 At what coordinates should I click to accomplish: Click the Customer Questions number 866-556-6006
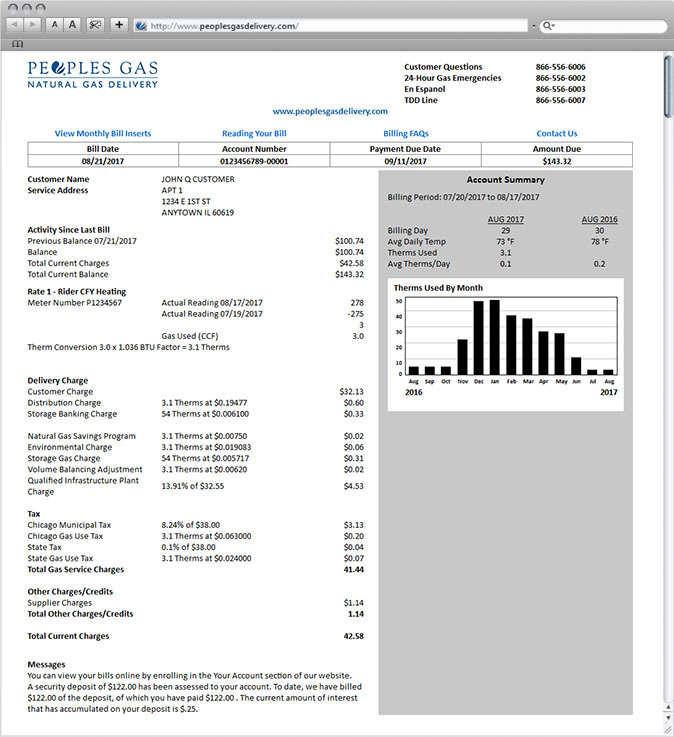[560, 67]
